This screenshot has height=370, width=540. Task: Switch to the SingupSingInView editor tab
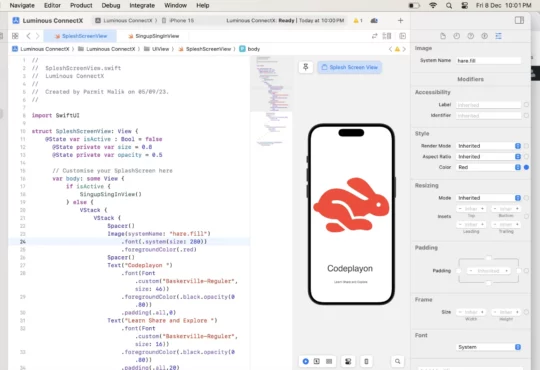tap(153, 36)
